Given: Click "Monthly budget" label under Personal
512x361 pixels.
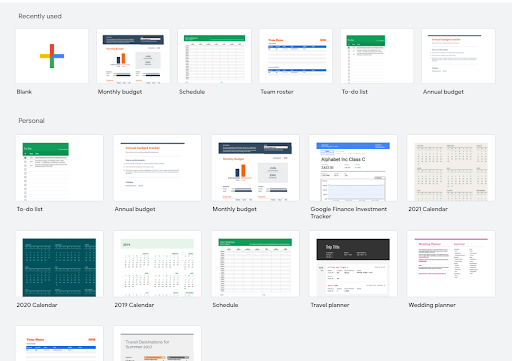Looking at the screenshot, I should pyautogui.click(x=235, y=209).
